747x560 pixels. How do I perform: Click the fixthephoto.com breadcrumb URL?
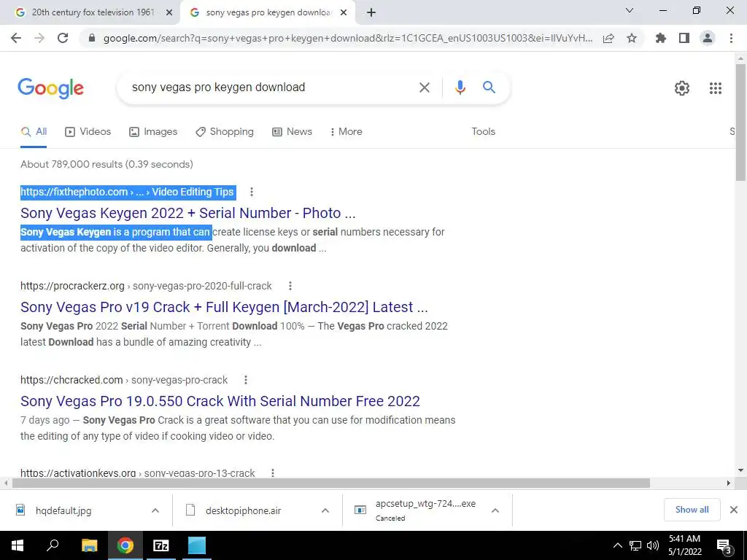128,192
